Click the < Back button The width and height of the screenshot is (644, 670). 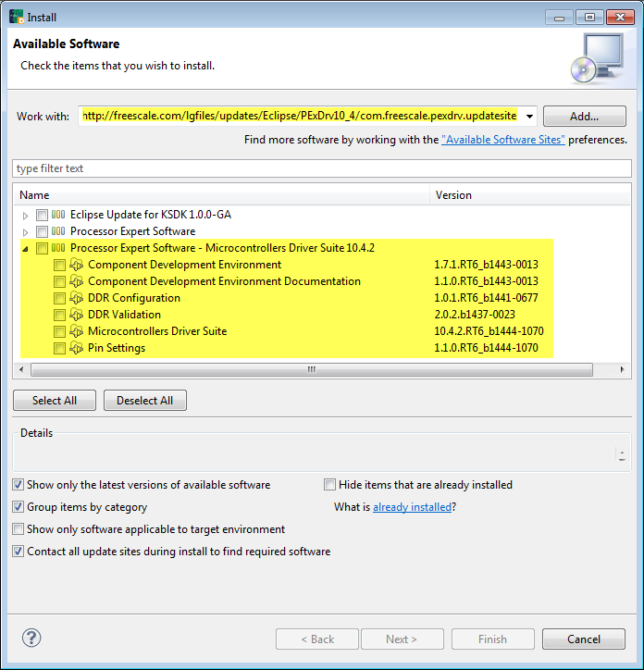tap(317, 639)
